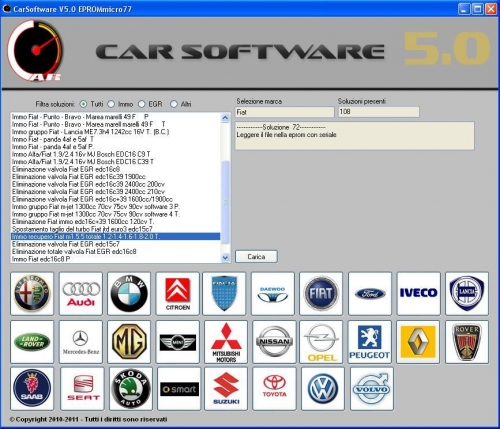Select Immo Fiat Punto Bravo Marea 49F P
This screenshot has height=429, width=500.
115,117
